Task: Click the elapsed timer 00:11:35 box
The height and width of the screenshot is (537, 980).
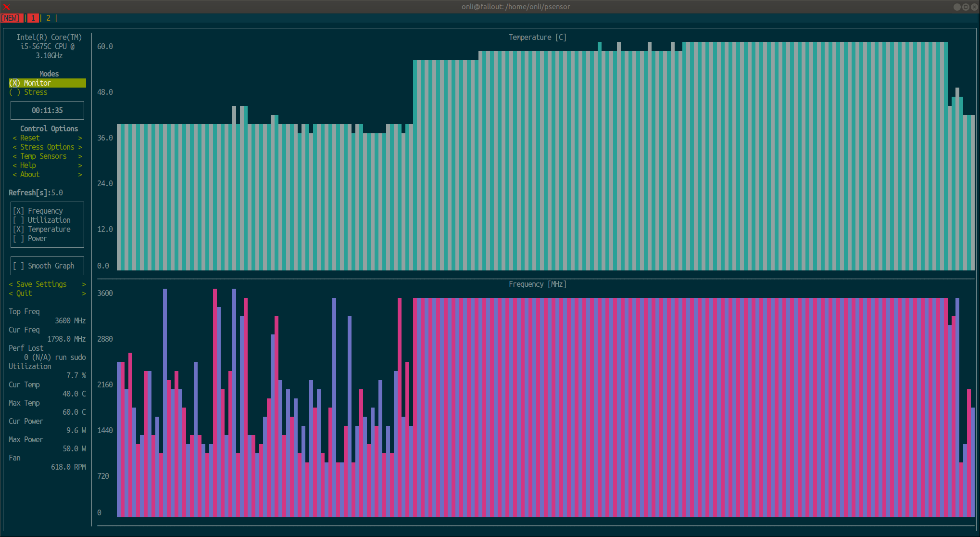Action: pos(47,110)
